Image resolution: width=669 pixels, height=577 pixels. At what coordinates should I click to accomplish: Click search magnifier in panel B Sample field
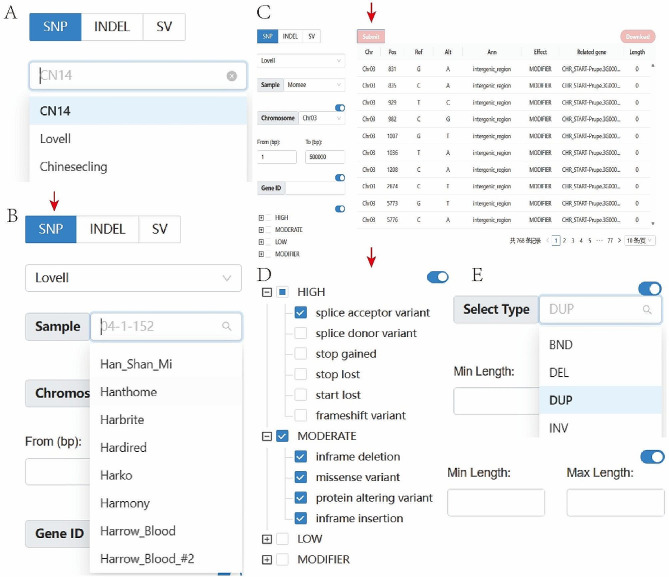click(227, 326)
